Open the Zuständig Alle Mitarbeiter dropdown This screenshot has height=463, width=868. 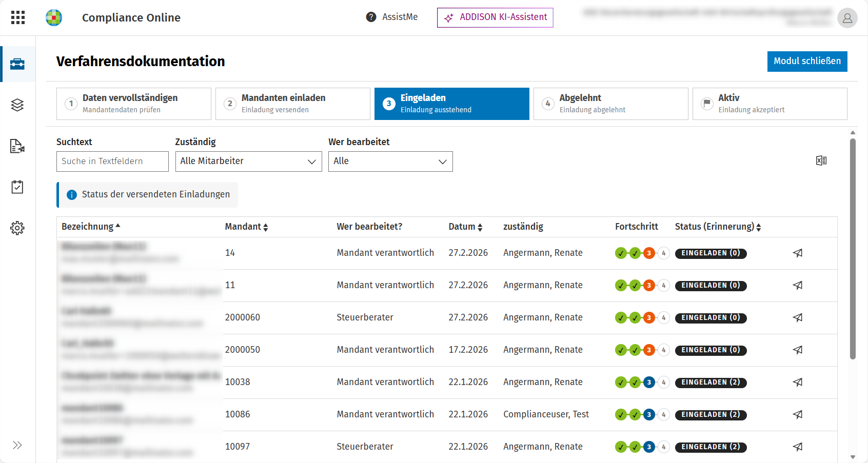[x=249, y=162]
